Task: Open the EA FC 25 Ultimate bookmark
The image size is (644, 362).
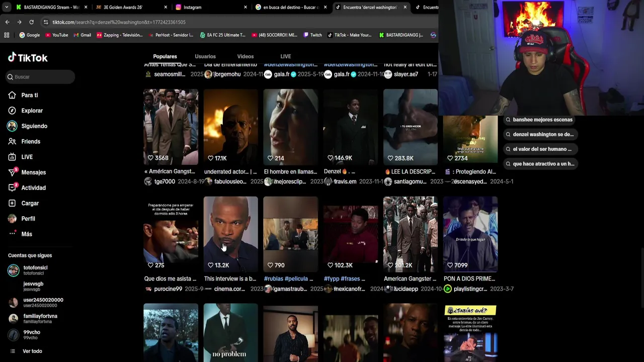Action: click(x=222, y=35)
